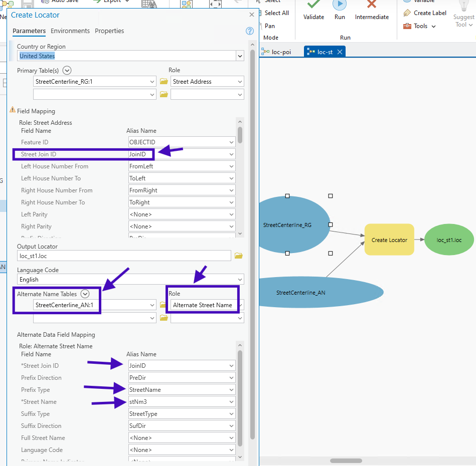Image resolution: width=476 pixels, height=466 pixels.
Task: Click the Intermediate red X icon
Action: (x=372, y=5)
